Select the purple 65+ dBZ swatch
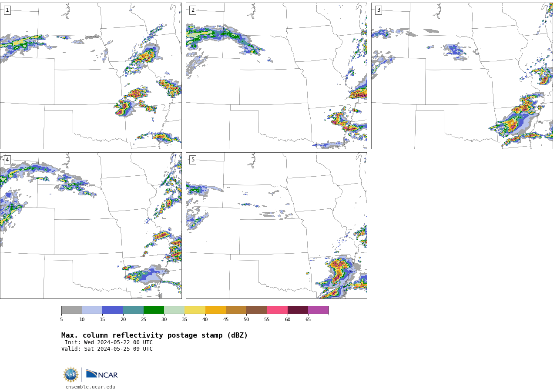Viewport: 557px width, 392px height. pyautogui.click(x=318, y=310)
